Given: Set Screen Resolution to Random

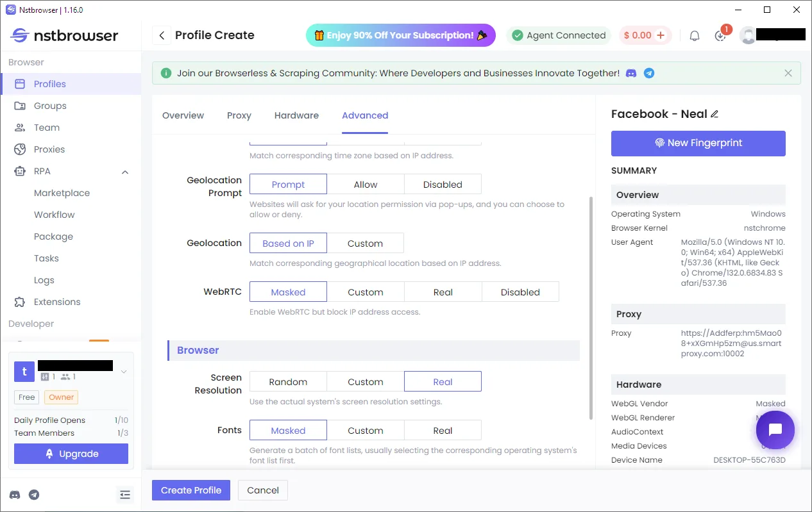Looking at the screenshot, I should 288,382.
